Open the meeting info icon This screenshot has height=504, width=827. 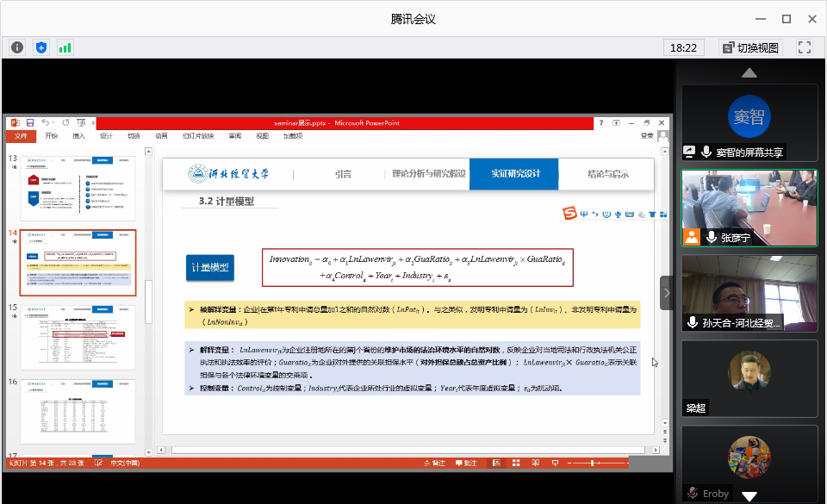17,47
